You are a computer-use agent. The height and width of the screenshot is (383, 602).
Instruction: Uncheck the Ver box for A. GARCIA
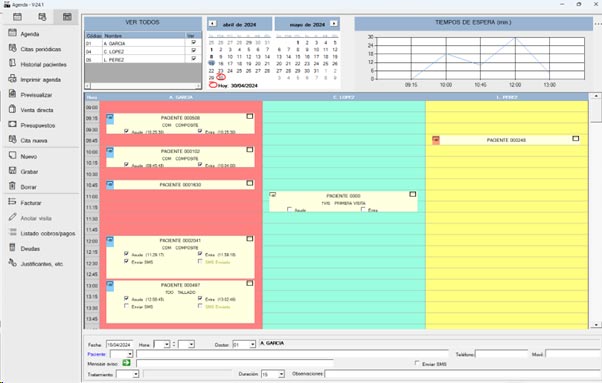194,42
